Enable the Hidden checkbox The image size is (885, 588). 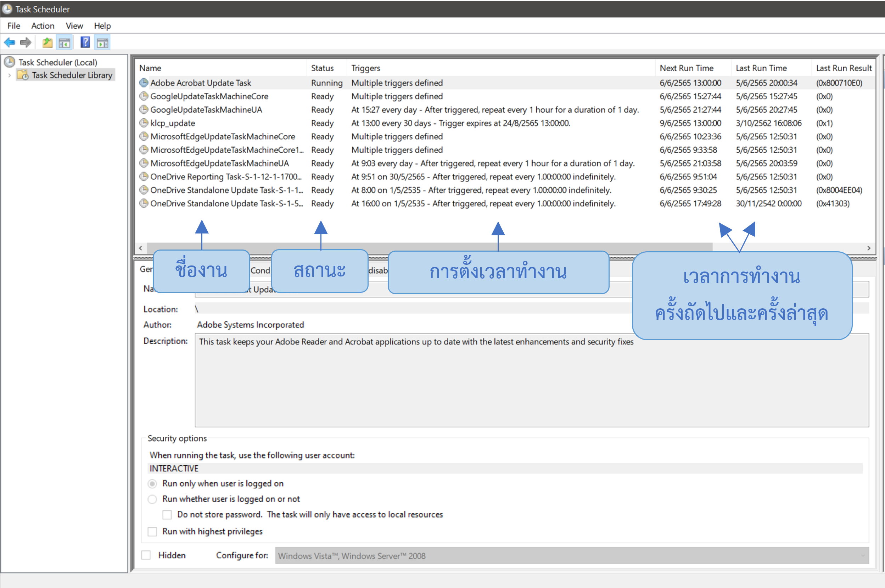[146, 555]
